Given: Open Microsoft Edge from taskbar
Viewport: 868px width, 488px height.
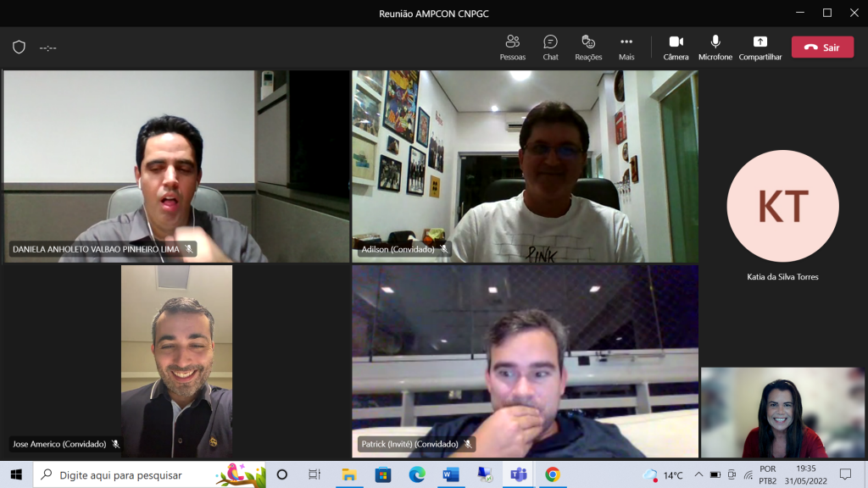Looking at the screenshot, I should tap(417, 474).
